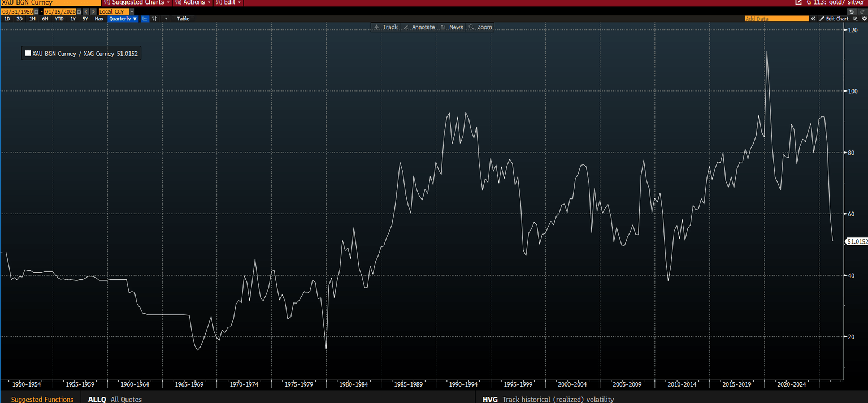The image size is (868, 403).
Task: Toggle the XAU/XAG series legend swatch
Action: pyautogui.click(x=28, y=54)
